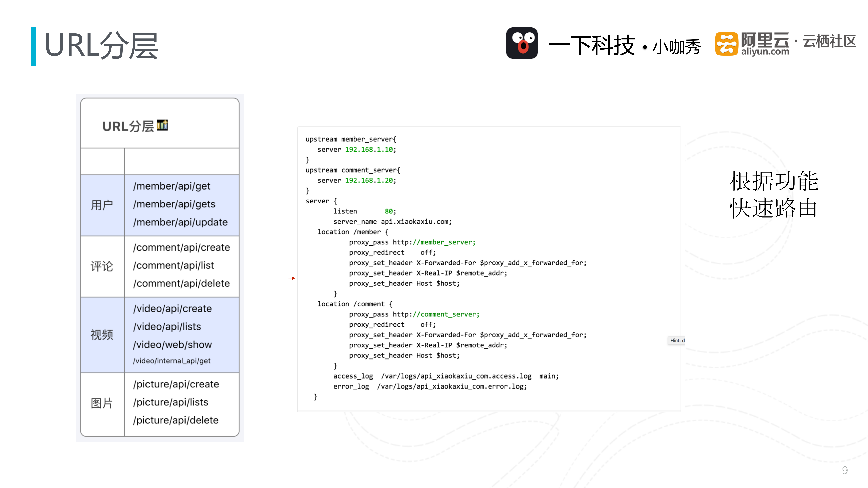Expand the location /comment config block
The width and height of the screenshot is (868, 488).
354,303
